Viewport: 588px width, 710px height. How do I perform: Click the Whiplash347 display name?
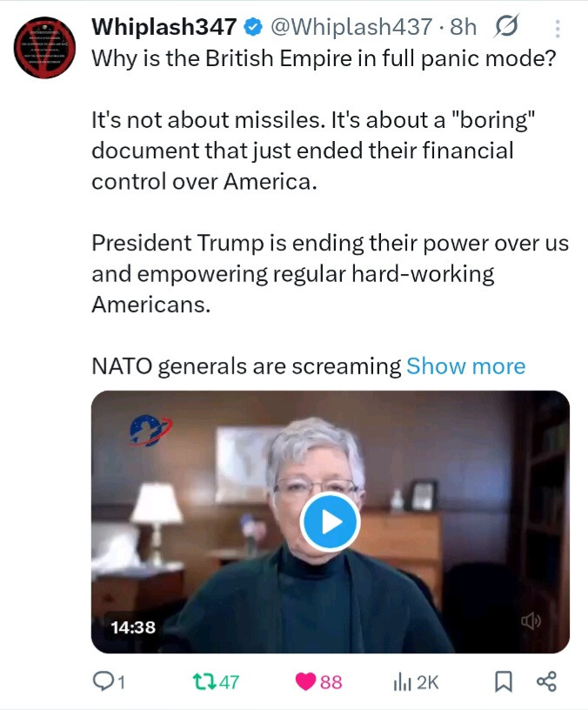[164, 28]
